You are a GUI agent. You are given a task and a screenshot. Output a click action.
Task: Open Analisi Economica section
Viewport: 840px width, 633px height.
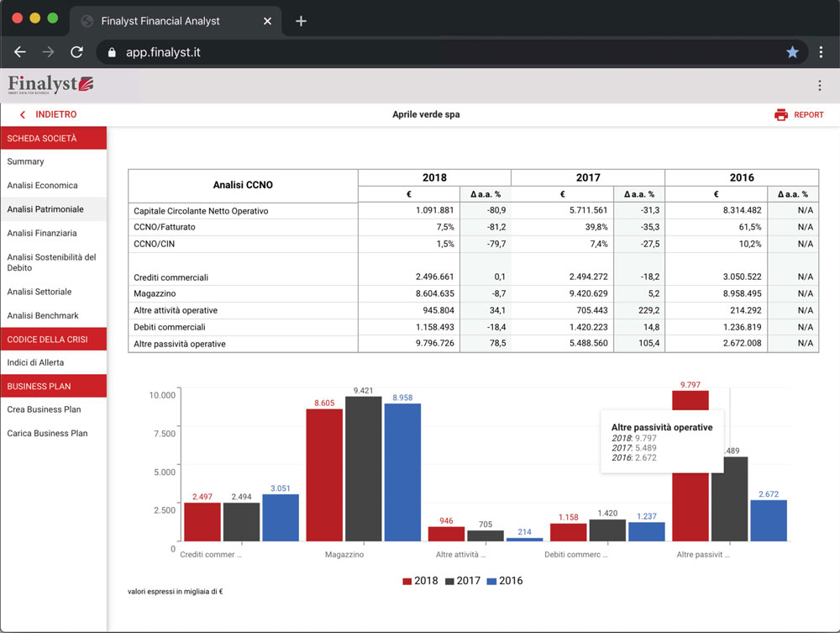42,185
